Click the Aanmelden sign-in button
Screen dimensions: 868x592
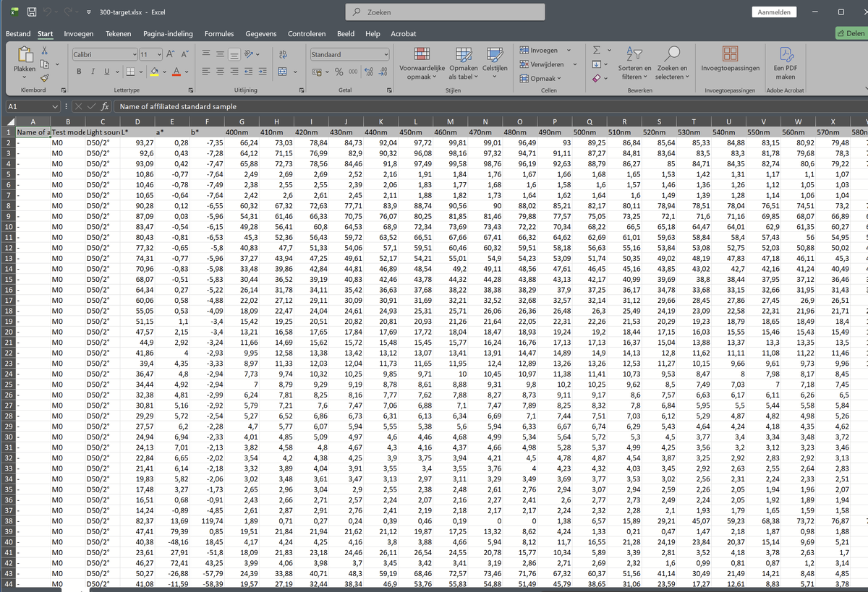(x=775, y=12)
